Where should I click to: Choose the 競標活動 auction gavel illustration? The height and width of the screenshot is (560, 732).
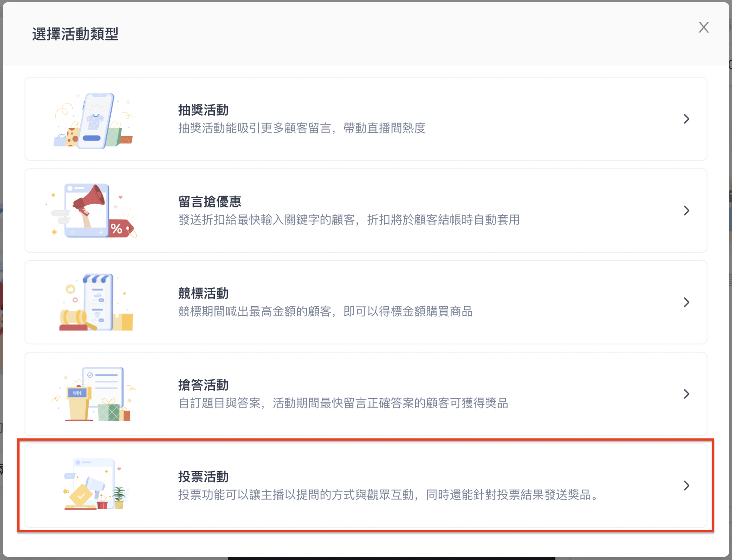tap(96, 302)
